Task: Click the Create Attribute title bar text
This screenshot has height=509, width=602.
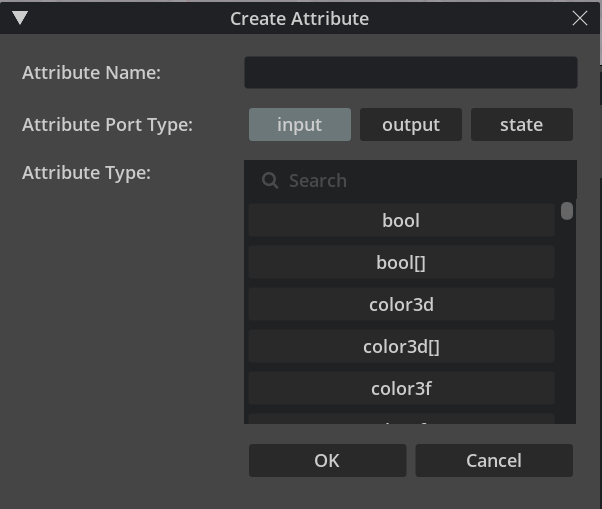Action: (x=300, y=18)
